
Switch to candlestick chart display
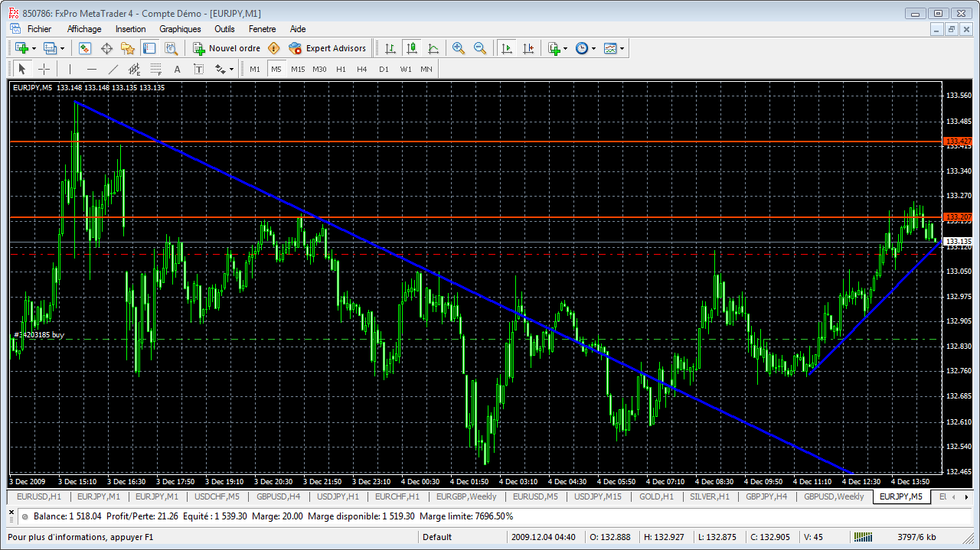tap(412, 48)
